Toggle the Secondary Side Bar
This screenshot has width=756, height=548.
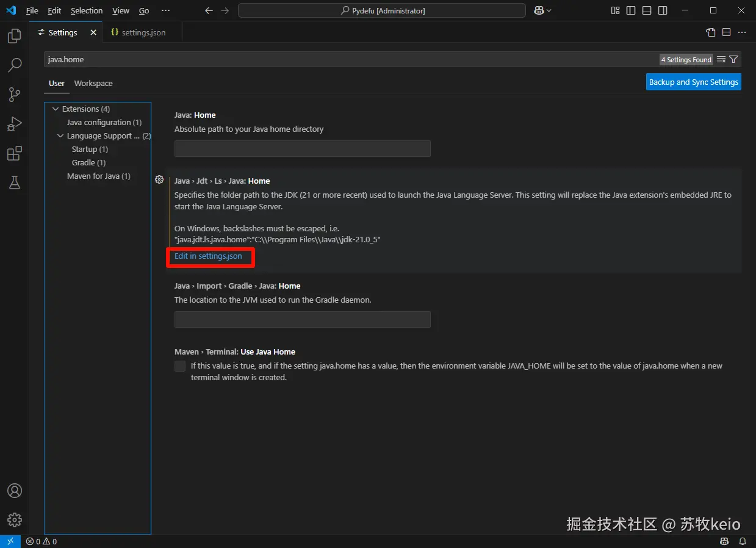tap(663, 10)
